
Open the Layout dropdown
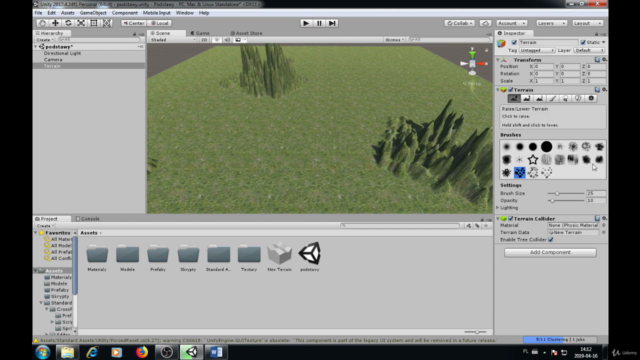[587, 23]
